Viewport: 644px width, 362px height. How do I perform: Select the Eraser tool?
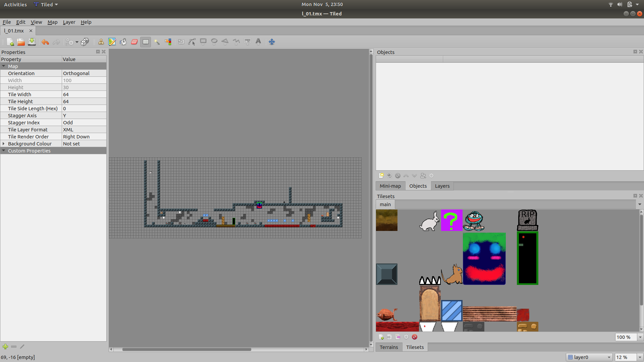[x=134, y=42]
